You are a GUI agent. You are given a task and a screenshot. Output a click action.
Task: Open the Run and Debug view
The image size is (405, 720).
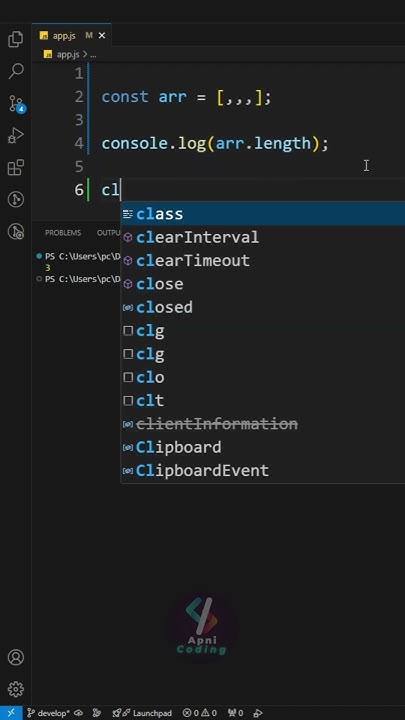pos(16,136)
